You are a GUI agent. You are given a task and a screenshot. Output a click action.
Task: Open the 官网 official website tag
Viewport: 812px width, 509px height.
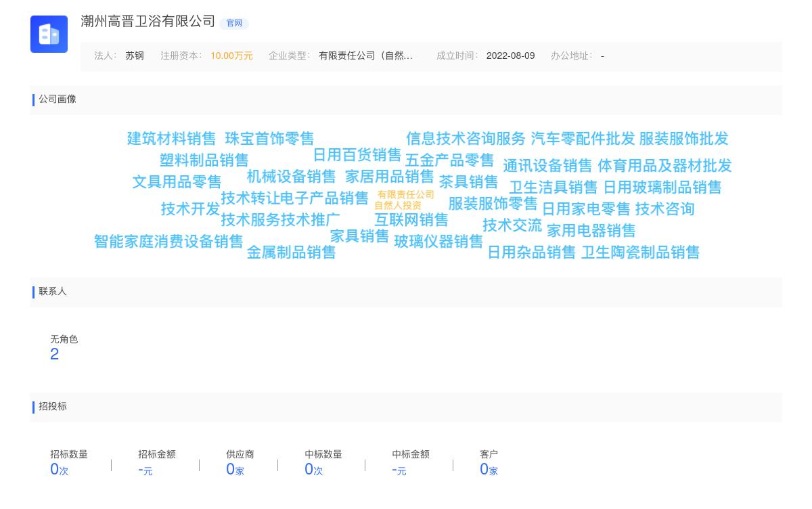[234, 23]
